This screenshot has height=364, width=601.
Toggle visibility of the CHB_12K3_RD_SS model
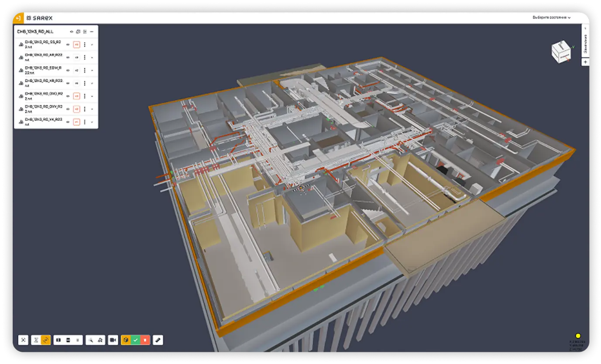click(68, 45)
